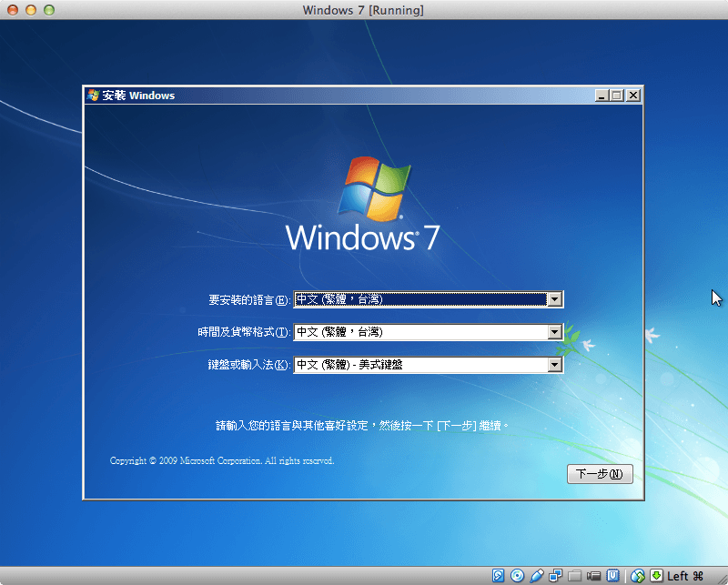Click the video capture camera status icon
The image size is (728, 585).
(x=593, y=575)
